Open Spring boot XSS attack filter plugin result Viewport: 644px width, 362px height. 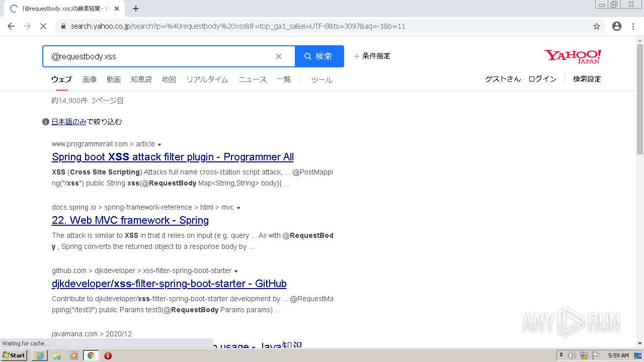(x=173, y=157)
